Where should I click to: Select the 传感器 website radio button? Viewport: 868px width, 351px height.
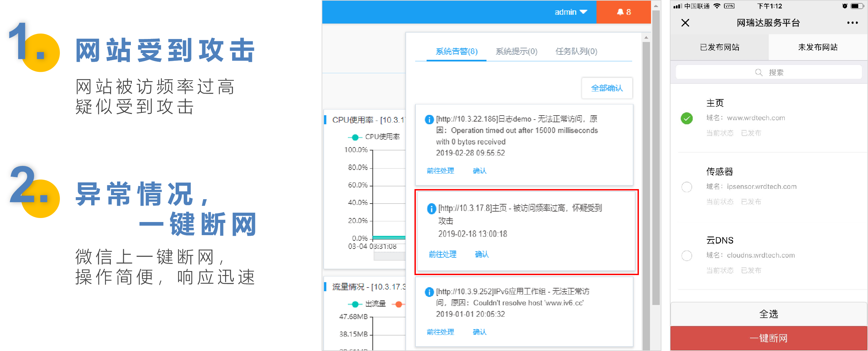click(x=687, y=187)
